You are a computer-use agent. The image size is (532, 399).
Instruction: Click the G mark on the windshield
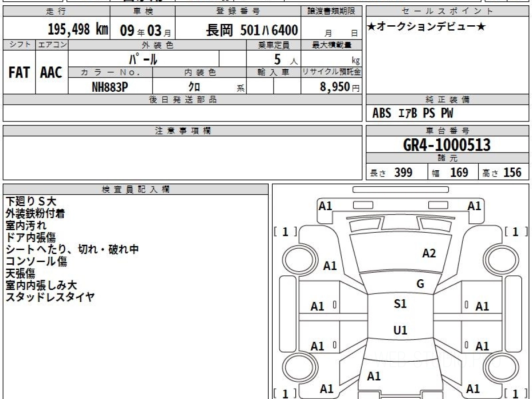click(420, 284)
